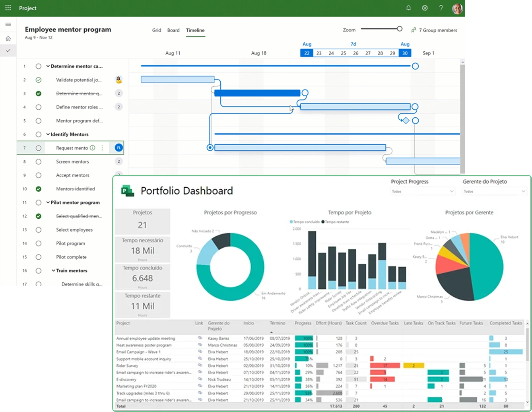Click Support mobile account inquiry row
Image resolution: width=532 pixels, height=412 pixels.
pyautogui.click(x=144, y=359)
